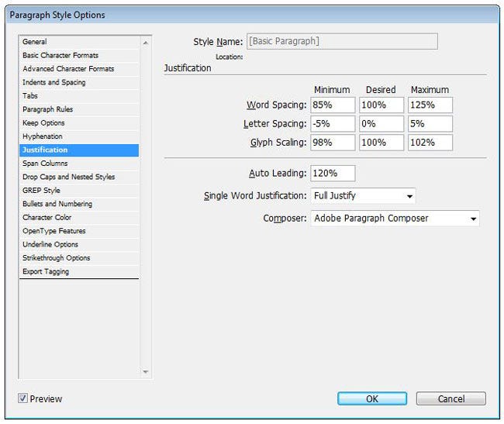The height and width of the screenshot is (424, 504).
Task: Click the category list scroll-down arrow
Action: pyautogui.click(x=146, y=372)
